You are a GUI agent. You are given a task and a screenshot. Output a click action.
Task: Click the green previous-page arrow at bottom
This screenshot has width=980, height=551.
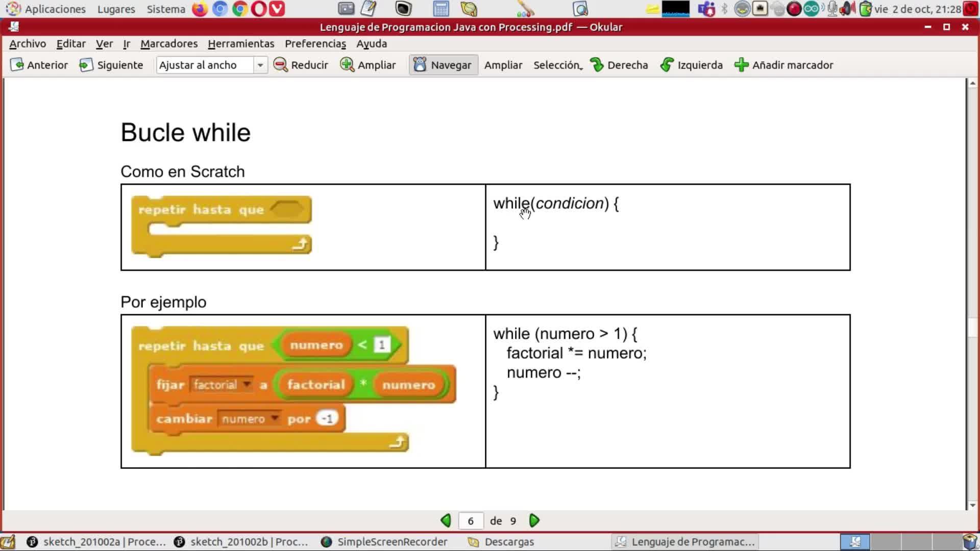[x=446, y=520]
